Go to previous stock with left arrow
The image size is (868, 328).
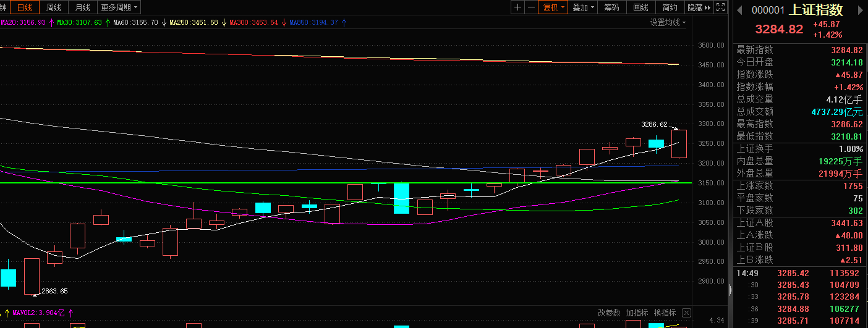click(x=739, y=9)
